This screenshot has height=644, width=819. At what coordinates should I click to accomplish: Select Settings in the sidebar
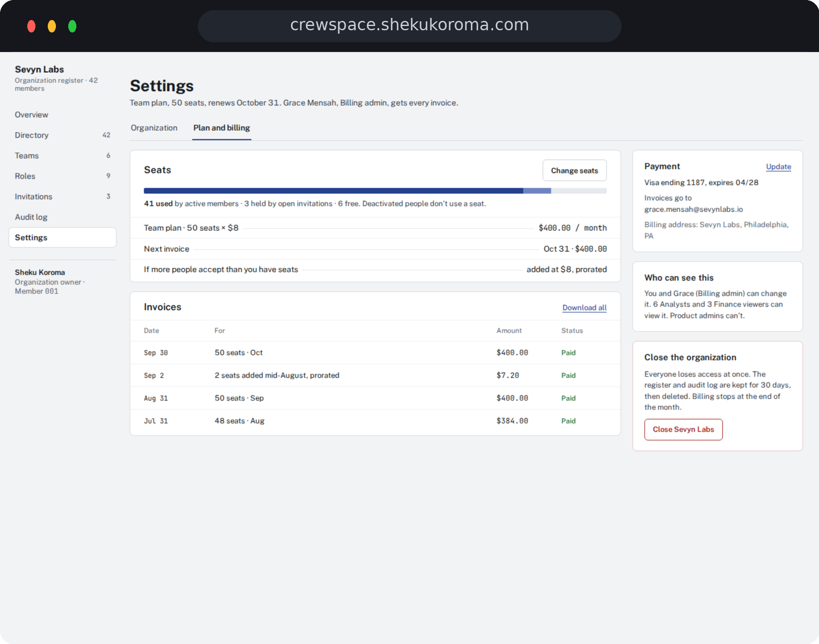point(62,238)
